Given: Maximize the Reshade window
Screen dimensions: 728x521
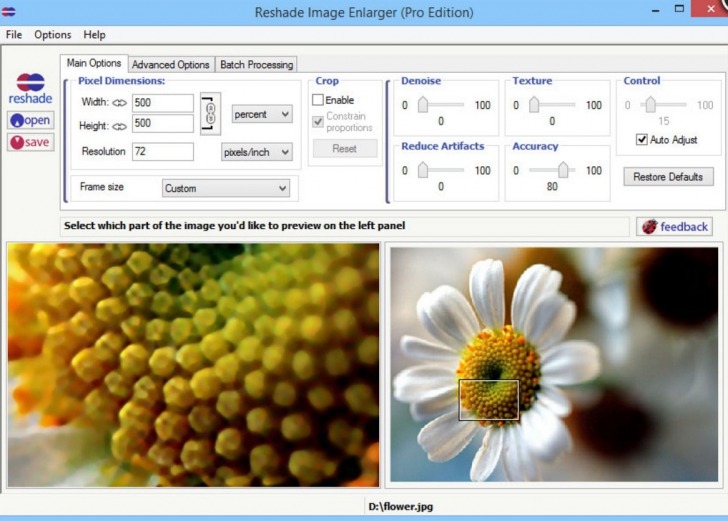Looking at the screenshot, I should (x=679, y=9).
